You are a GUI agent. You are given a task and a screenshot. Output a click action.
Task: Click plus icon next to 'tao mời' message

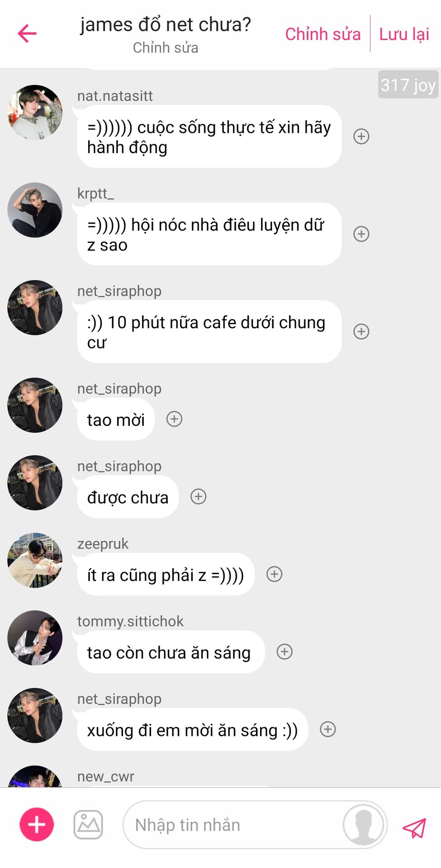pyautogui.click(x=174, y=419)
